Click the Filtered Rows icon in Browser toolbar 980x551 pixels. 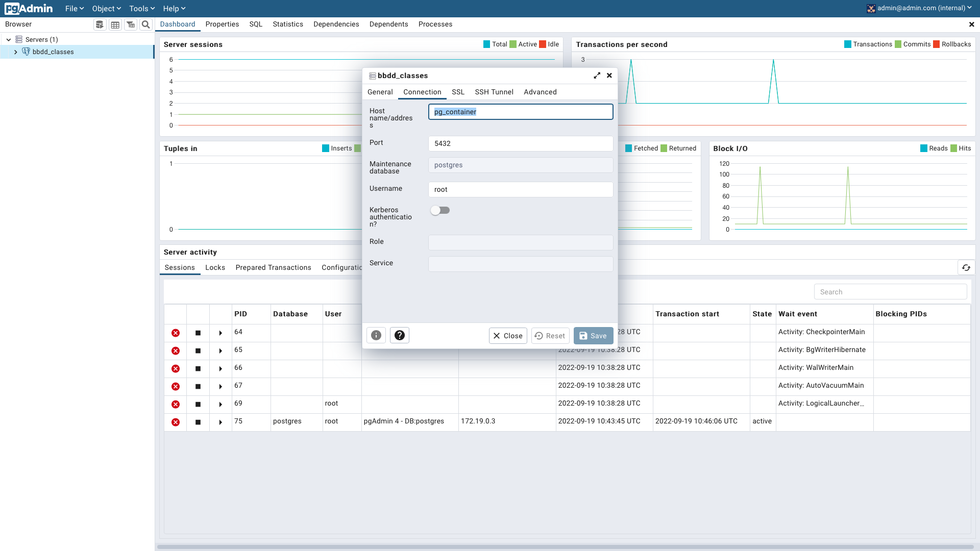(131, 24)
